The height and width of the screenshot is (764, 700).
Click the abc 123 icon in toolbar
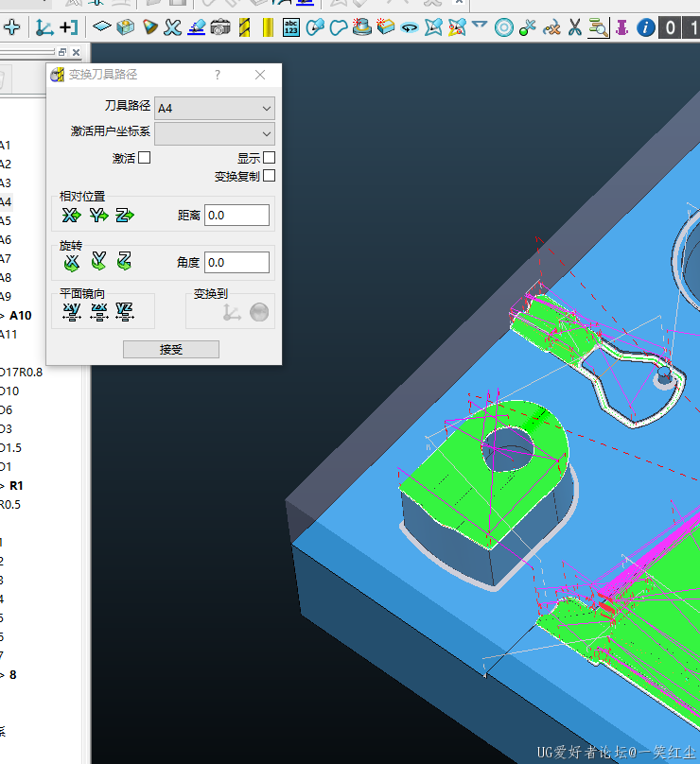291,27
